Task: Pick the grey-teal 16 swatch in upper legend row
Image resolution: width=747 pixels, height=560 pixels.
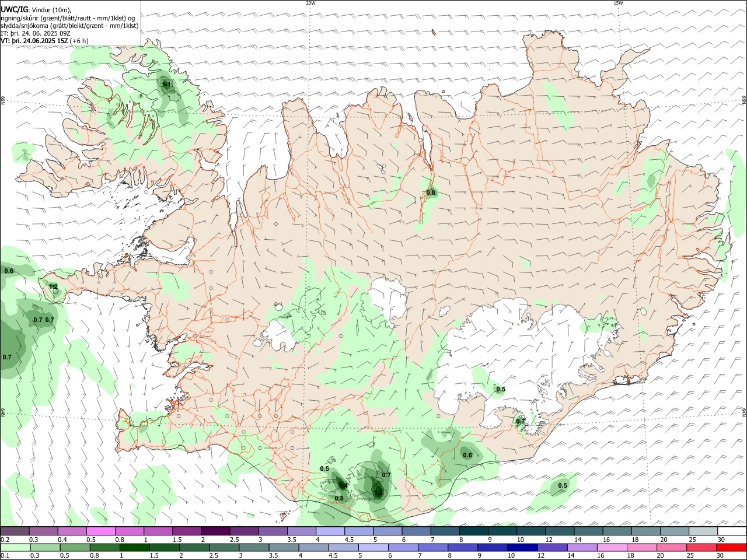Action: [x=617, y=531]
